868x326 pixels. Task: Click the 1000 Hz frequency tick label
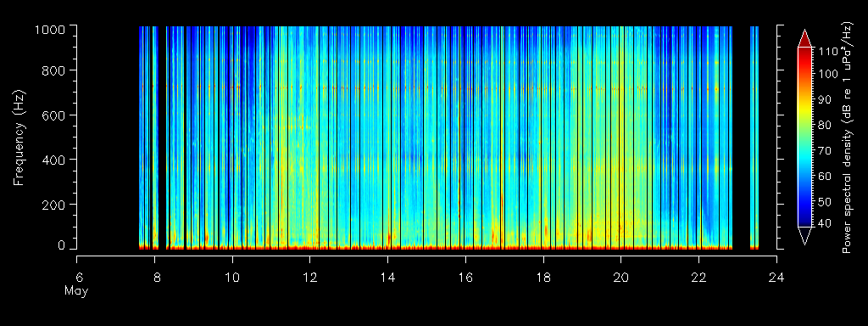49,30
